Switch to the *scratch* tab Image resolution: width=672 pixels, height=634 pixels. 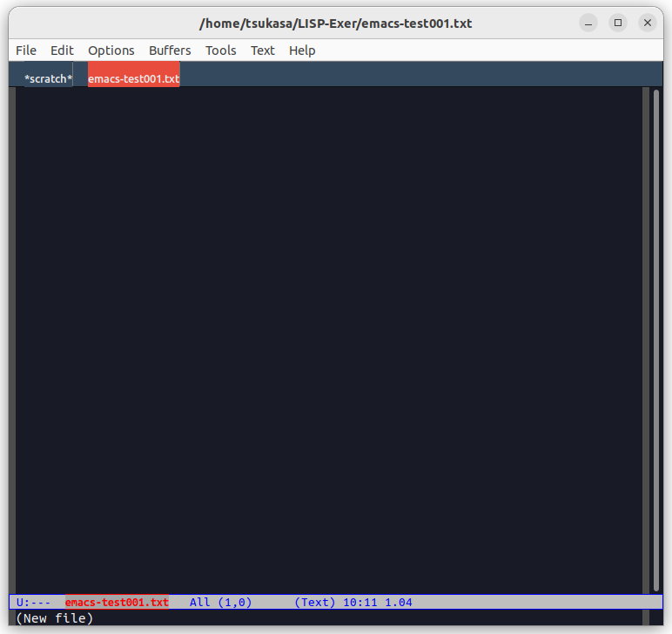[x=49, y=78]
